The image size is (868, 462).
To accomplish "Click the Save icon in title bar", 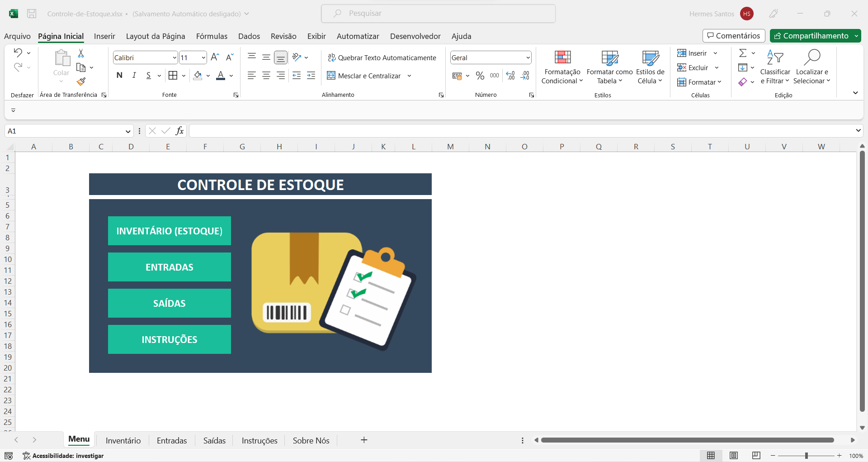I will [32, 14].
